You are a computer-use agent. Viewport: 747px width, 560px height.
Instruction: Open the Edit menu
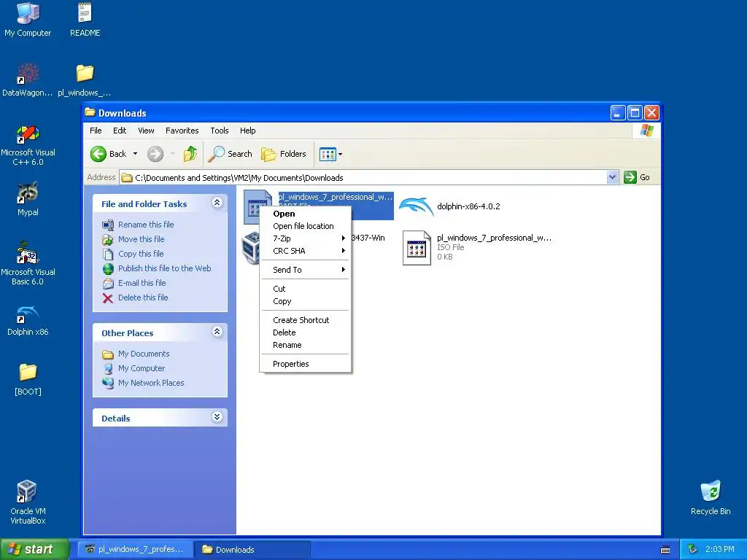tap(120, 131)
